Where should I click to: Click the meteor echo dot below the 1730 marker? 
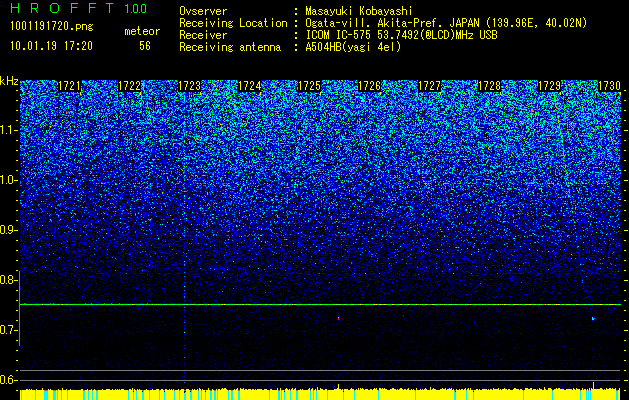coord(593,319)
